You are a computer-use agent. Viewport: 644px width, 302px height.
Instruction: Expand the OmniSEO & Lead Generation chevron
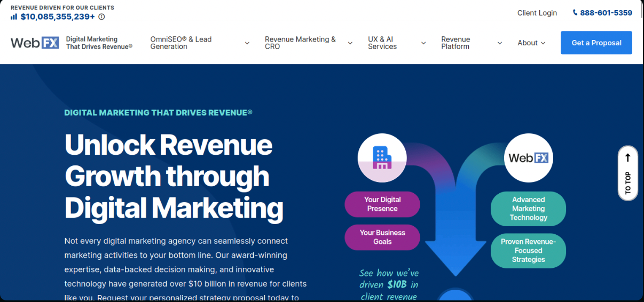tap(247, 43)
